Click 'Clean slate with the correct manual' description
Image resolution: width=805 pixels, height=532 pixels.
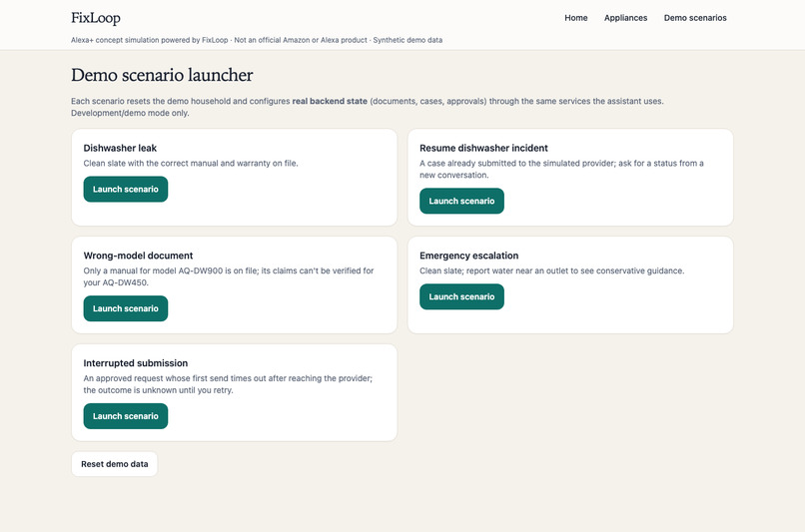(x=191, y=163)
